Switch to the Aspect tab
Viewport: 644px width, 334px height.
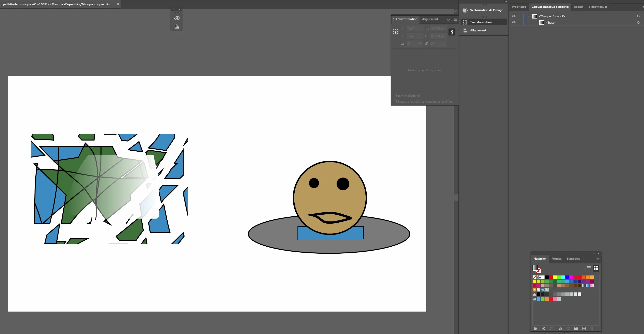point(578,7)
